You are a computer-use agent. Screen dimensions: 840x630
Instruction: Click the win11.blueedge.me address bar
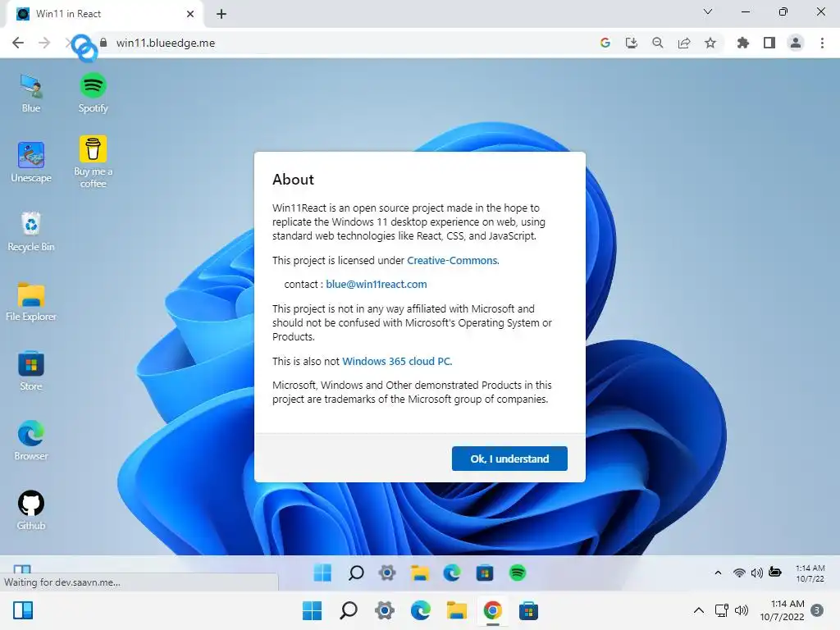click(343, 43)
